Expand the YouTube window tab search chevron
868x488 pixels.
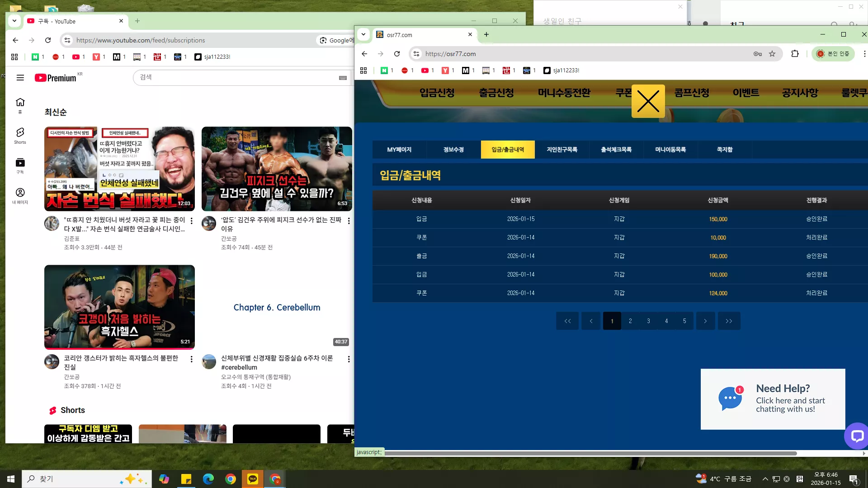(14, 21)
